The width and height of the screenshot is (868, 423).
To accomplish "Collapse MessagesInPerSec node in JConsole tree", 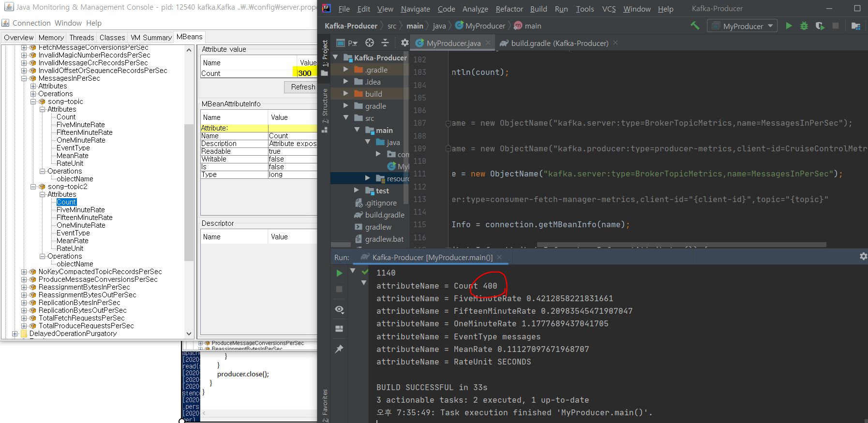I will [24, 78].
